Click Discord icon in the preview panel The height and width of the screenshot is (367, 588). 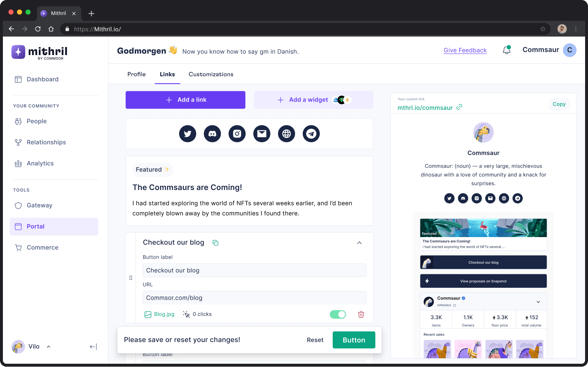pos(463,198)
